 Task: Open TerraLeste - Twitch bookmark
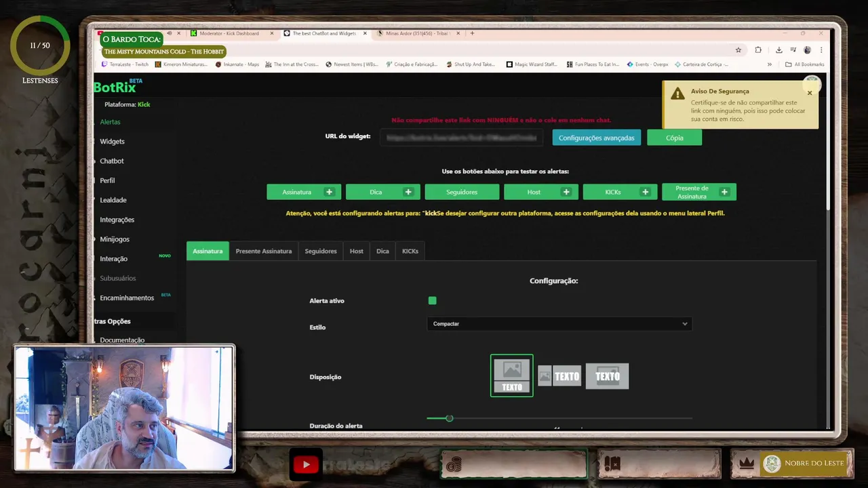pyautogui.click(x=125, y=64)
